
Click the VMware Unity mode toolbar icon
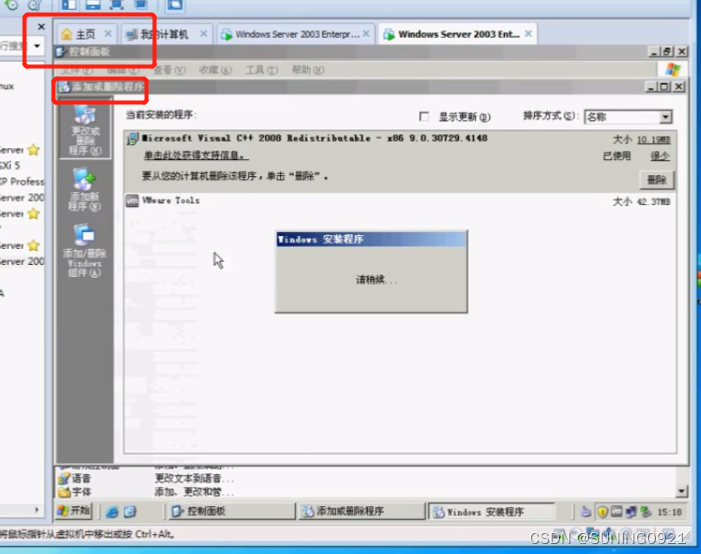tap(140, 5)
